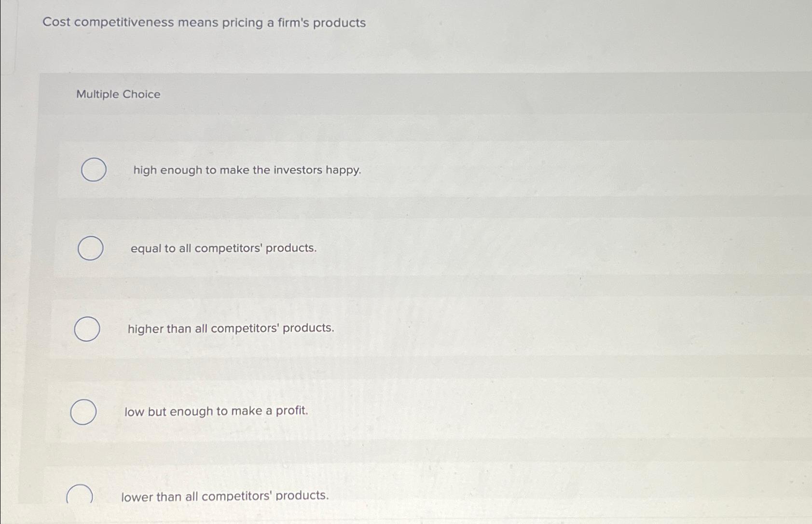Click the "lower than all competitors' products" text

[x=225, y=496]
